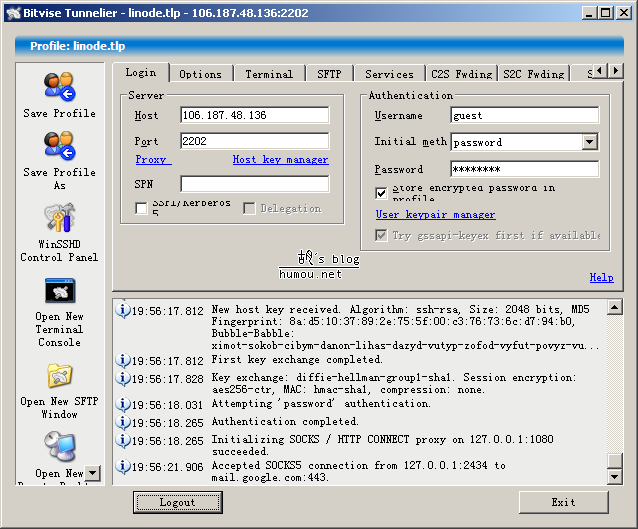Switch to the Services tab

(389, 74)
